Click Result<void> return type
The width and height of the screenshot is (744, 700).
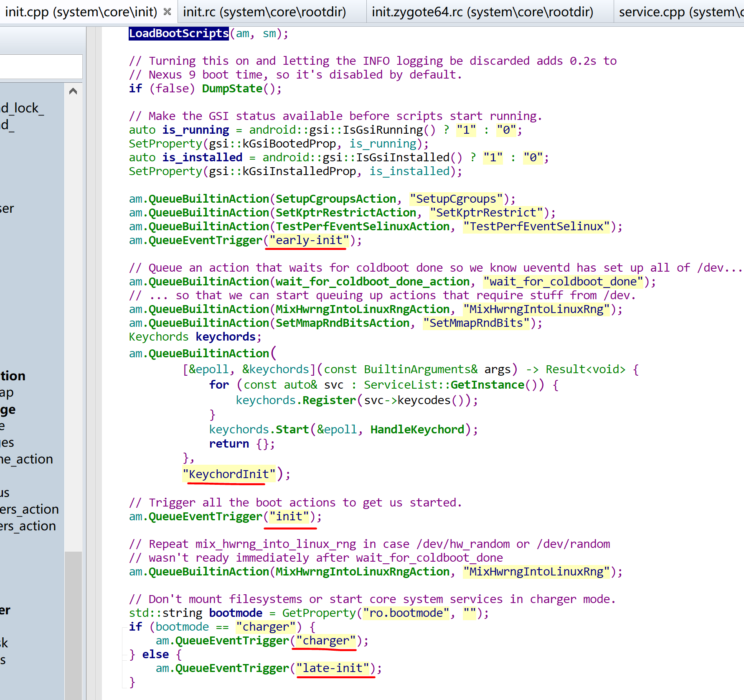tap(586, 369)
